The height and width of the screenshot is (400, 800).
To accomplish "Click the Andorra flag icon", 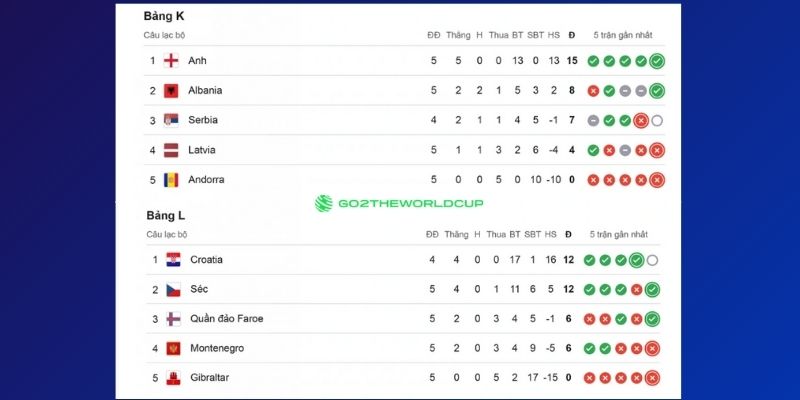I will (171, 180).
